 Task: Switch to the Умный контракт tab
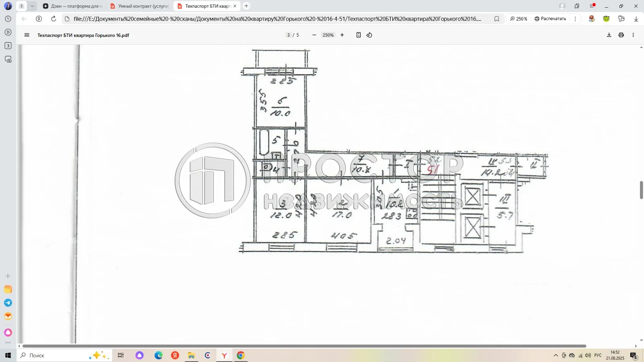[x=142, y=6]
